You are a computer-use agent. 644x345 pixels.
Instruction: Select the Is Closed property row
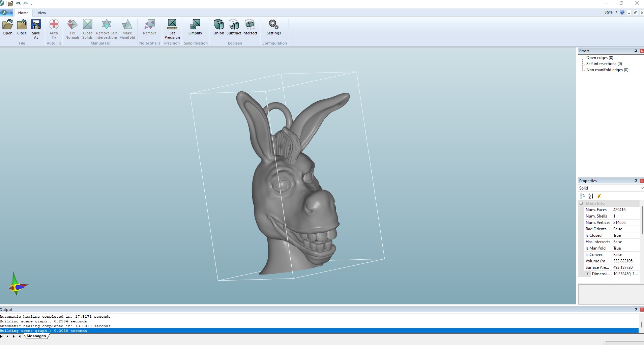coord(612,235)
